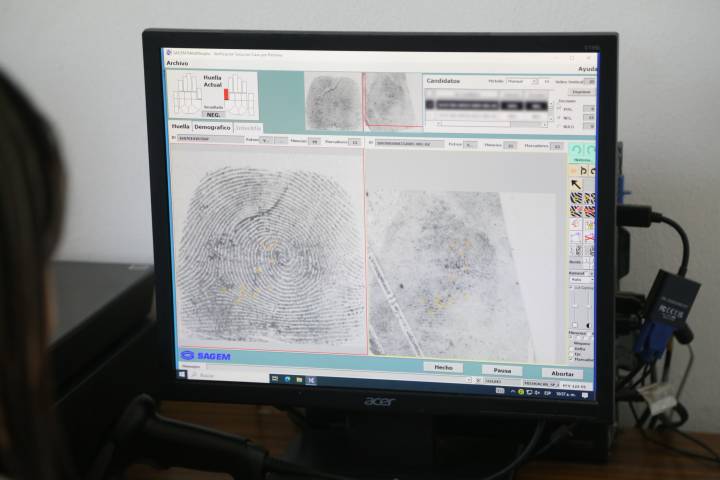Click the highlighted red finger on hand diagram
Viewport: 720px width, 480px height.
[227, 94]
